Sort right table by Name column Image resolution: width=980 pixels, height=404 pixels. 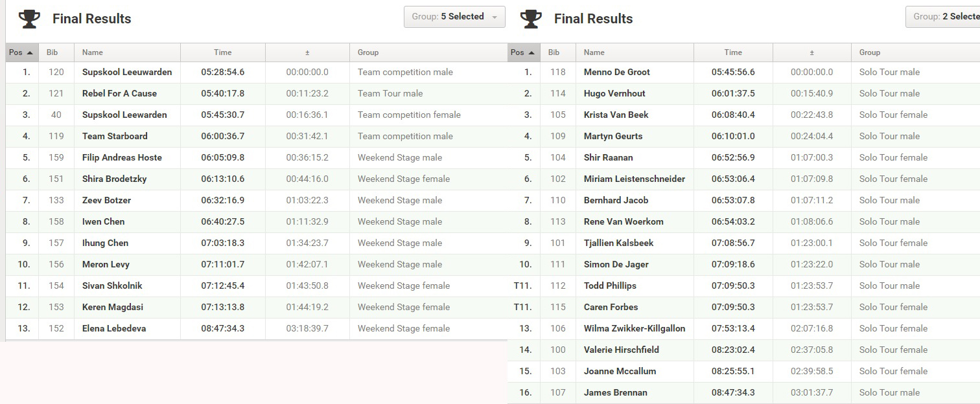click(x=634, y=52)
